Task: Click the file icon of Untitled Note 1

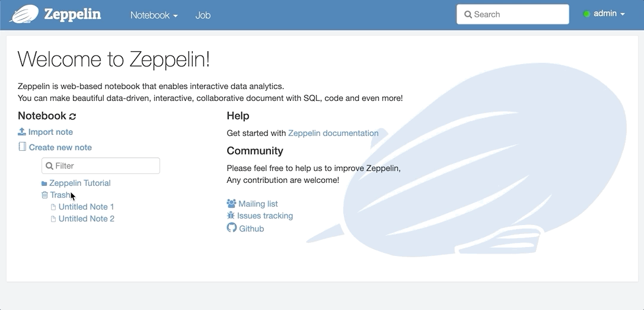Action: pyautogui.click(x=53, y=207)
